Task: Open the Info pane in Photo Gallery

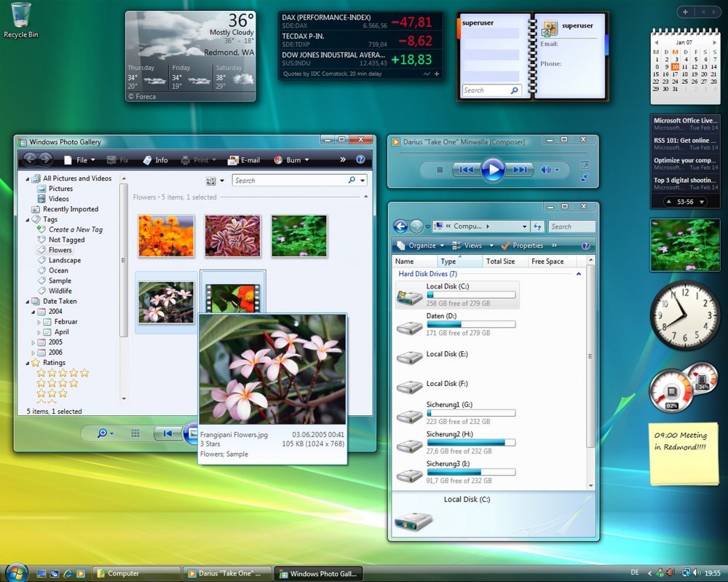Action: coord(156,160)
